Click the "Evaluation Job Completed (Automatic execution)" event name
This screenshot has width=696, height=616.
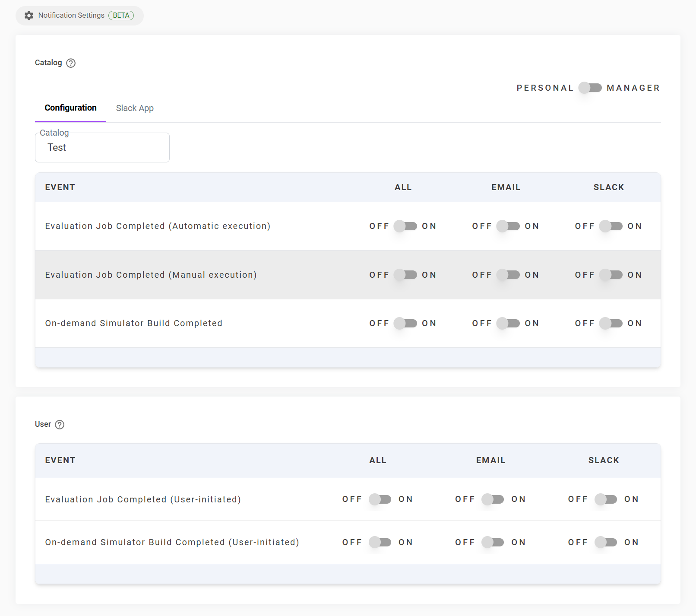coord(158,226)
